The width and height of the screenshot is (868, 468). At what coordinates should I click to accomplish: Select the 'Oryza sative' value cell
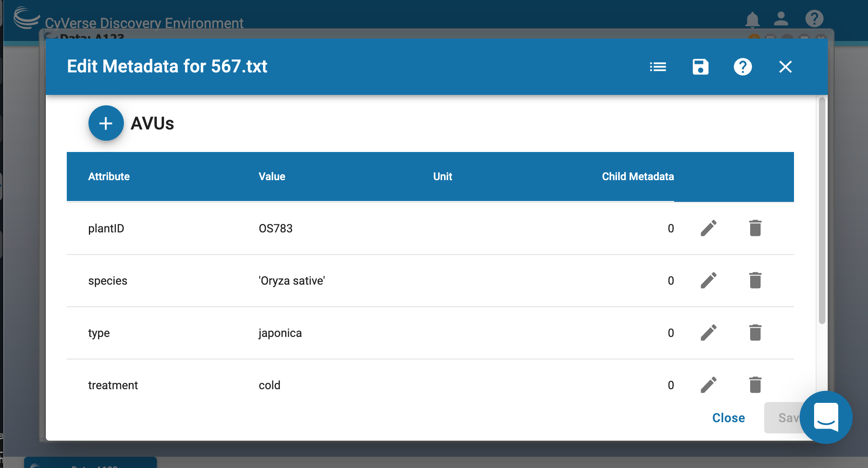[292, 281]
